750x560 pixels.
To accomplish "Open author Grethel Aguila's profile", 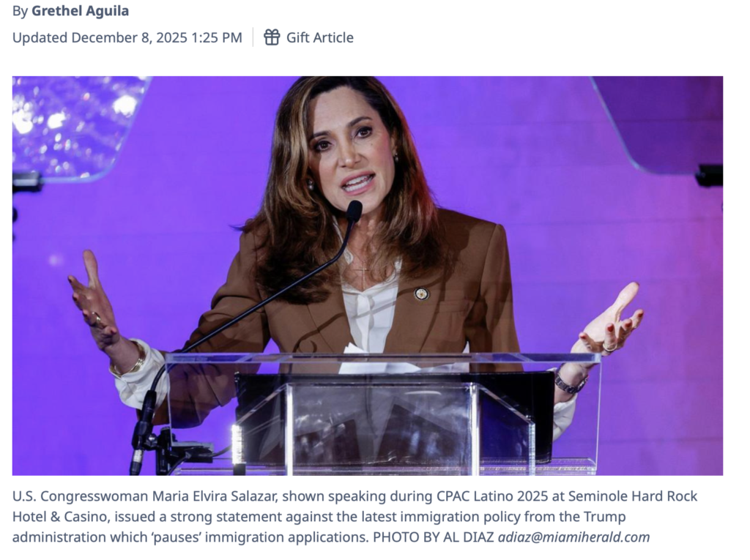I will [81, 10].
